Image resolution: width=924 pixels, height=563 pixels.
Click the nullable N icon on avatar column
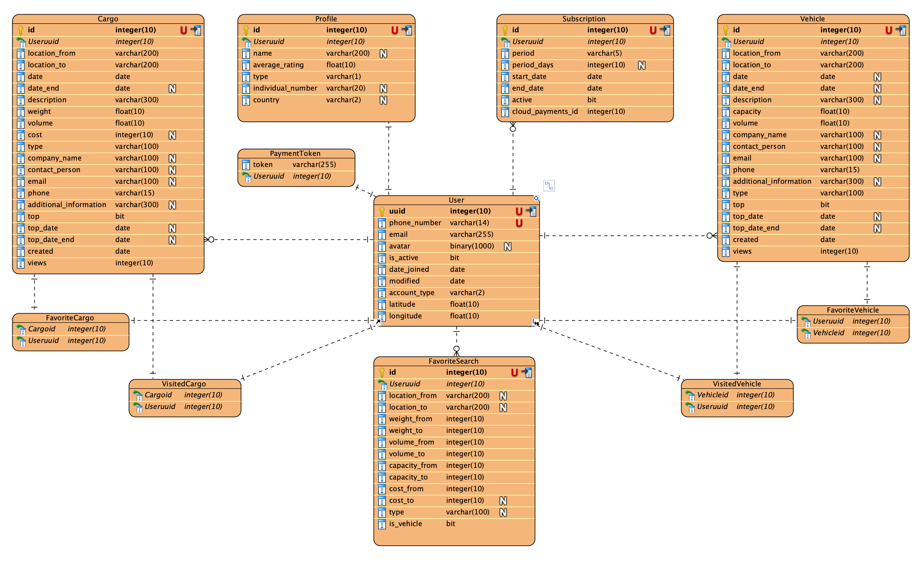(x=507, y=246)
